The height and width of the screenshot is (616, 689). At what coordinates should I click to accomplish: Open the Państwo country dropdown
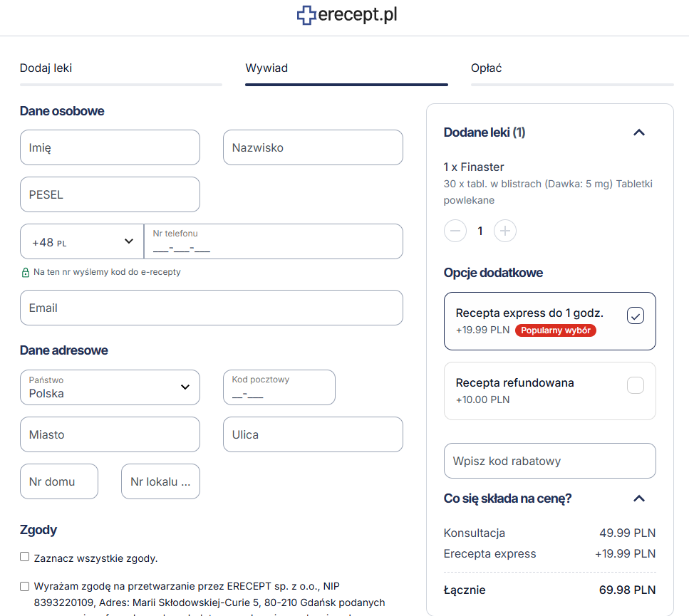[x=110, y=387]
